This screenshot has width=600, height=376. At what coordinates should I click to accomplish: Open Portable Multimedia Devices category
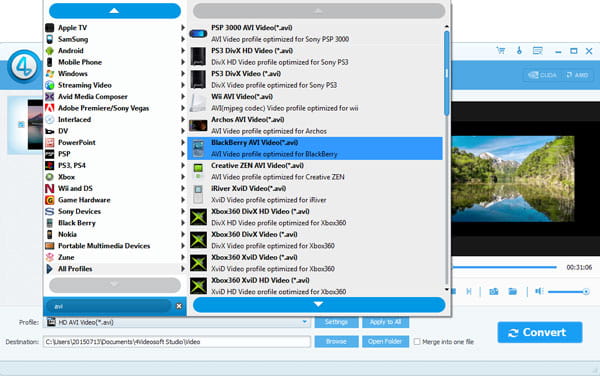pos(115,246)
